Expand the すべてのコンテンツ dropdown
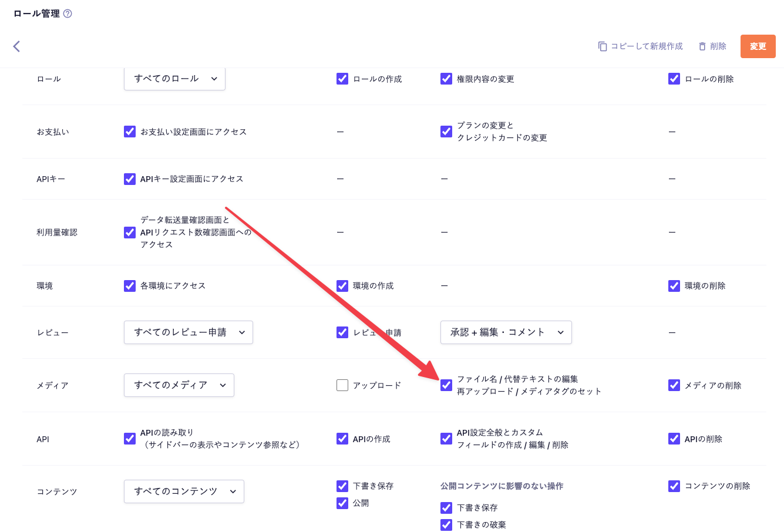 (184, 491)
